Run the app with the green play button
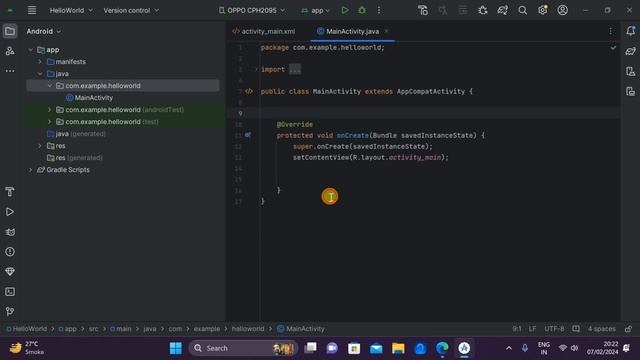Viewport: 640px width, 360px height. 345,10
